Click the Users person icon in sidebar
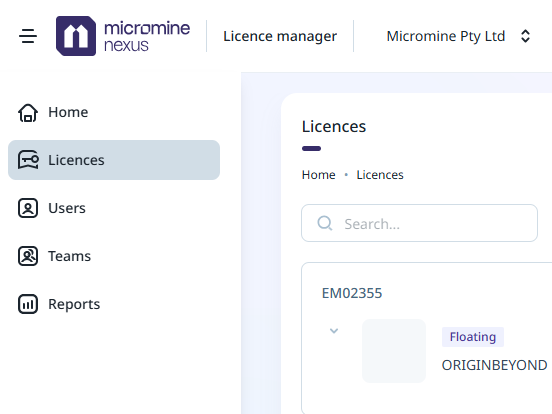Screen dimensions: 552x414 28,208
